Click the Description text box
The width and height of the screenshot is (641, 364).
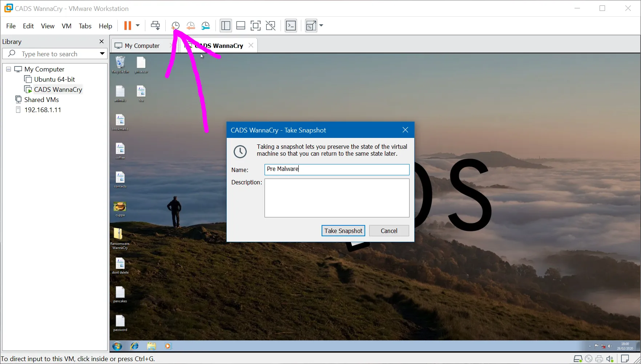(x=336, y=198)
